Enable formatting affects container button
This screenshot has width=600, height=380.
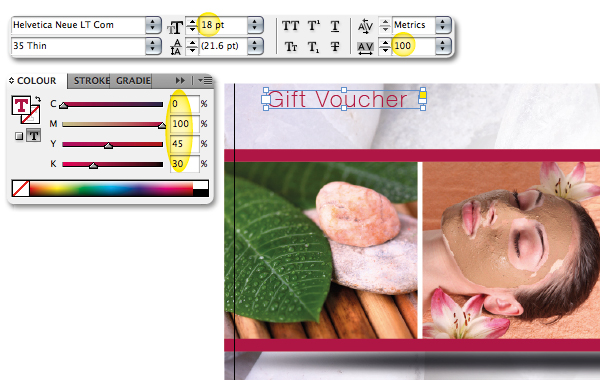18,136
